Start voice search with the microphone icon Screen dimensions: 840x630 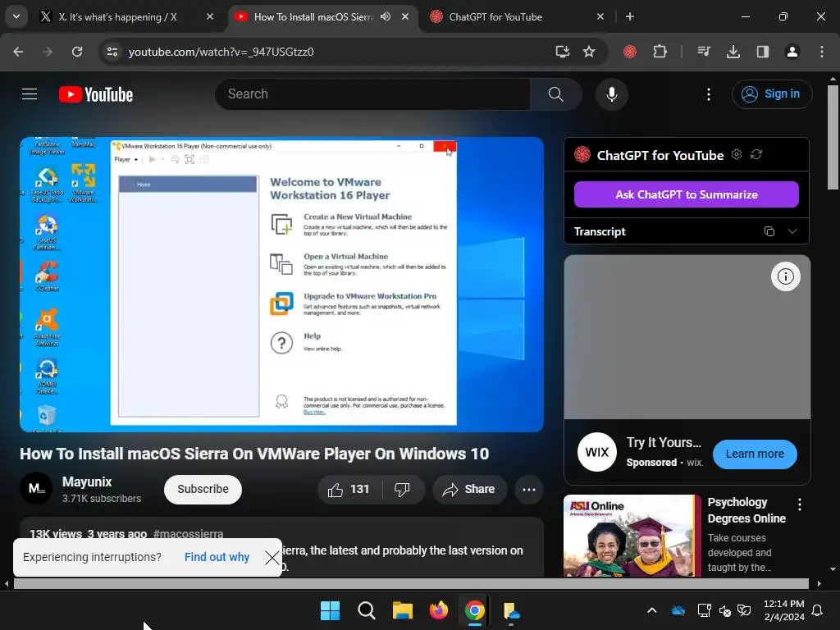[612, 94]
